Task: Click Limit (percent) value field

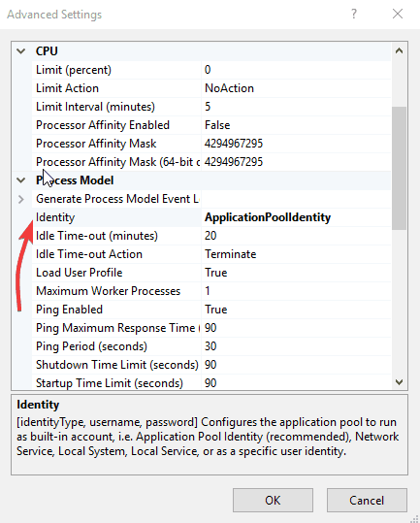Action: (x=296, y=70)
